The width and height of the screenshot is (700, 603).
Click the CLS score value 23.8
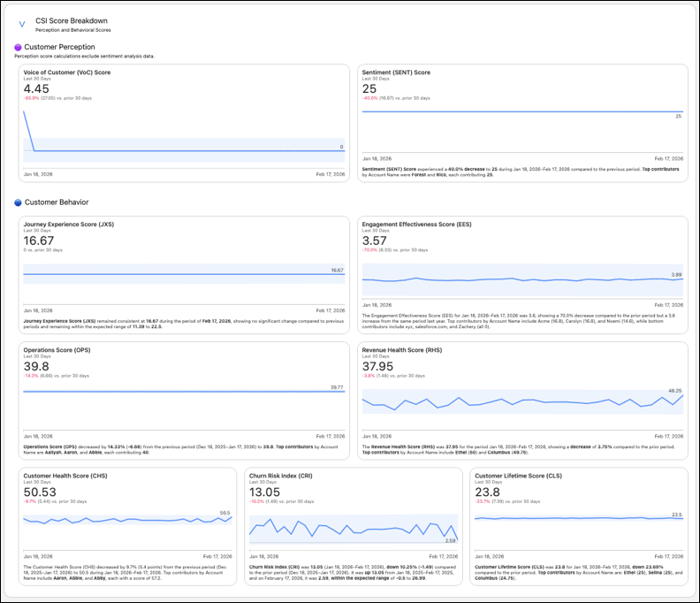pyautogui.click(x=488, y=492)
